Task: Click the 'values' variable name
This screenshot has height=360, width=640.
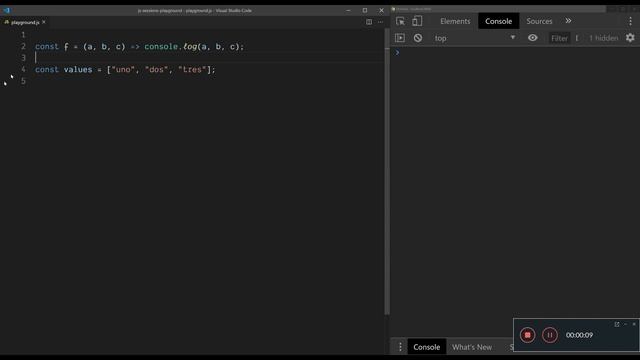Action: [x=78, y=69]
